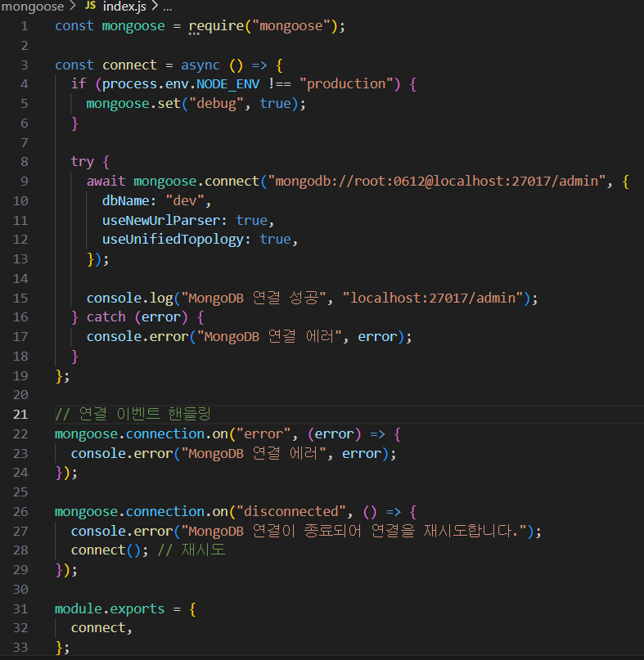Click the await keyword on line 9
The image size is (644, 660).
106,182
